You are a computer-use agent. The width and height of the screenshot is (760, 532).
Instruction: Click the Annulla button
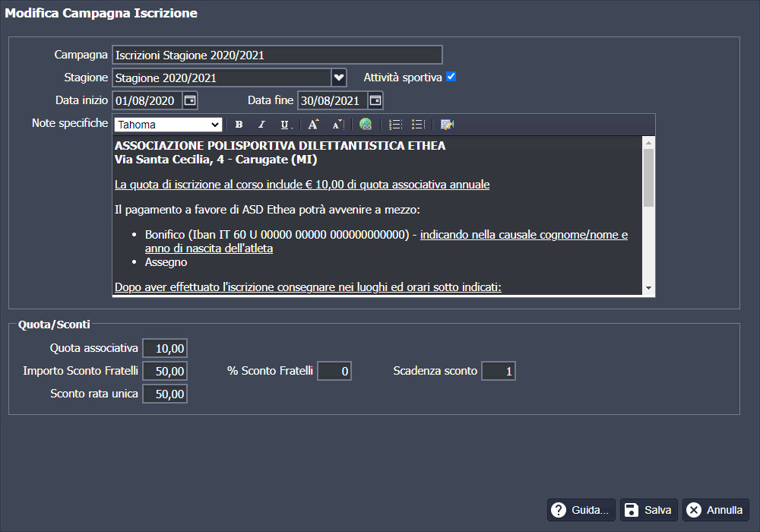tap(715, 510)
